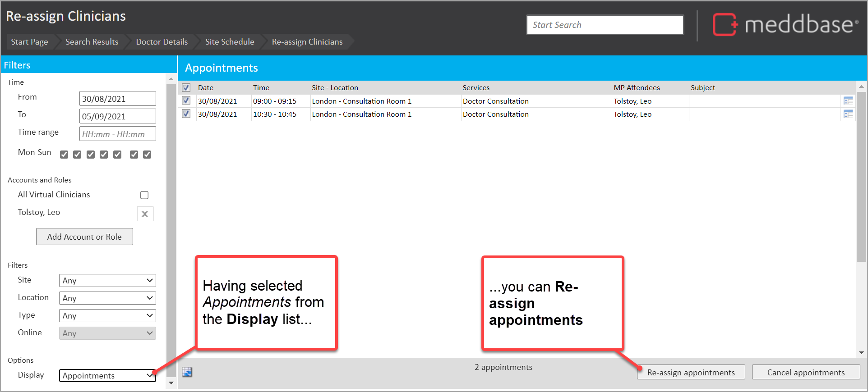Click the meddbase logo
The image size is (868, 392).
coord(785,25)
